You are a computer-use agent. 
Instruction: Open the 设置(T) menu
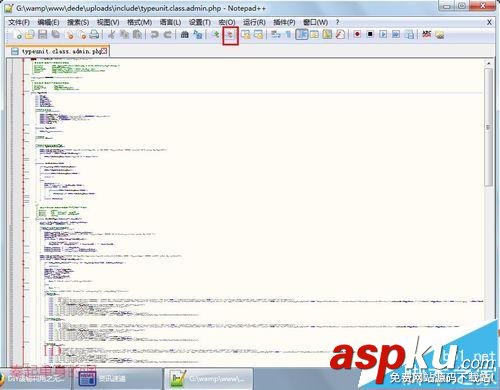(x=200, y=23)
